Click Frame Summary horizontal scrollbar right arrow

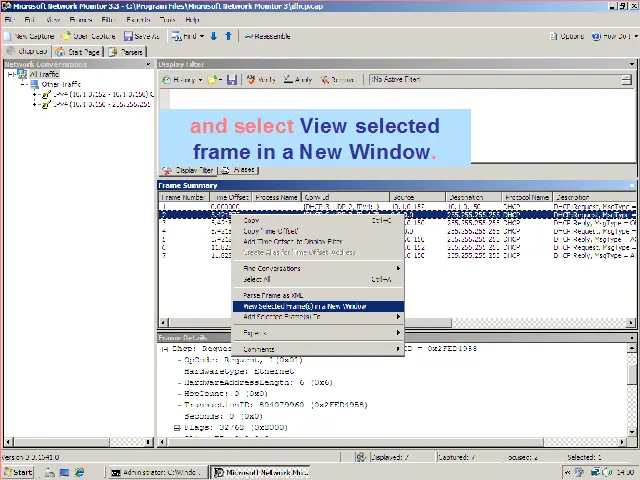631,322
